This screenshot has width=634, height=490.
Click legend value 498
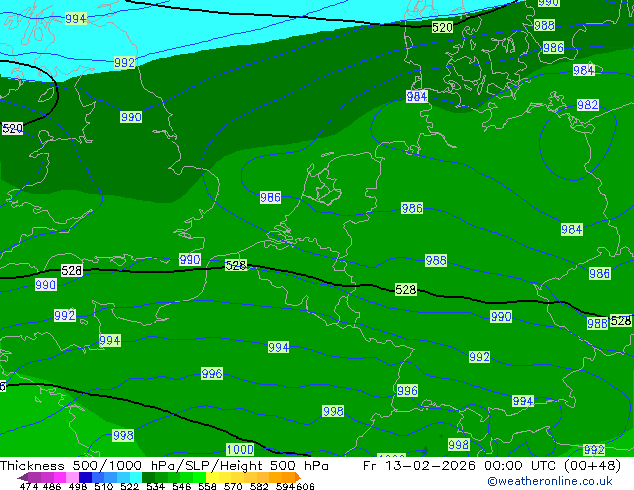pyautogui.click(x=78, y=486)
